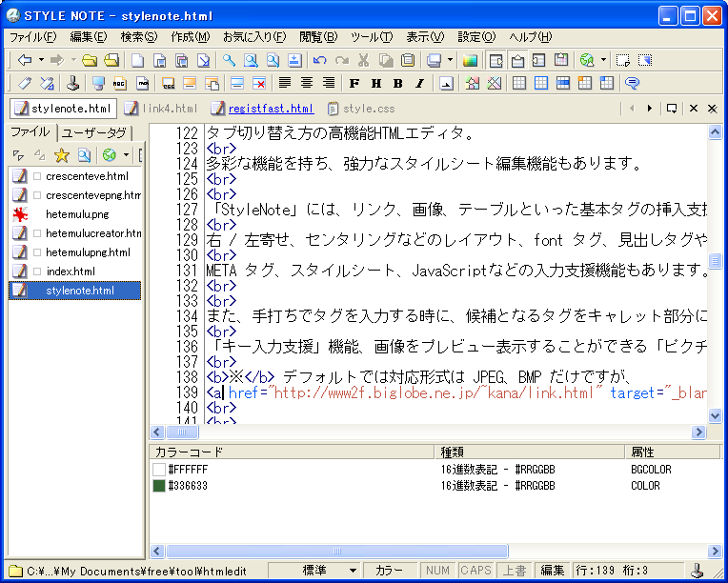Click the bold B icon

(x=398, y=84)
